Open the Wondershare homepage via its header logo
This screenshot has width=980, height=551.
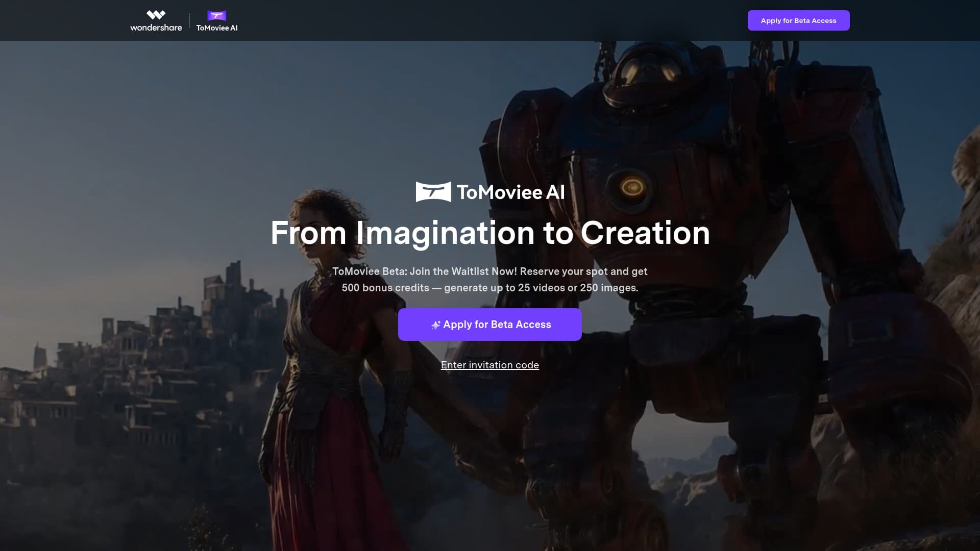(156, 20)
